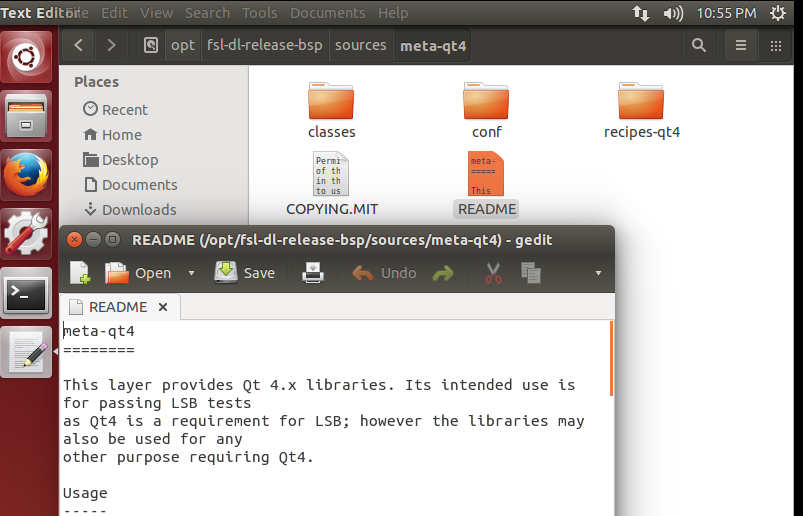This screenshot has width=803, height=516.
Task: Switch to list view in Files
Action: 741,46
